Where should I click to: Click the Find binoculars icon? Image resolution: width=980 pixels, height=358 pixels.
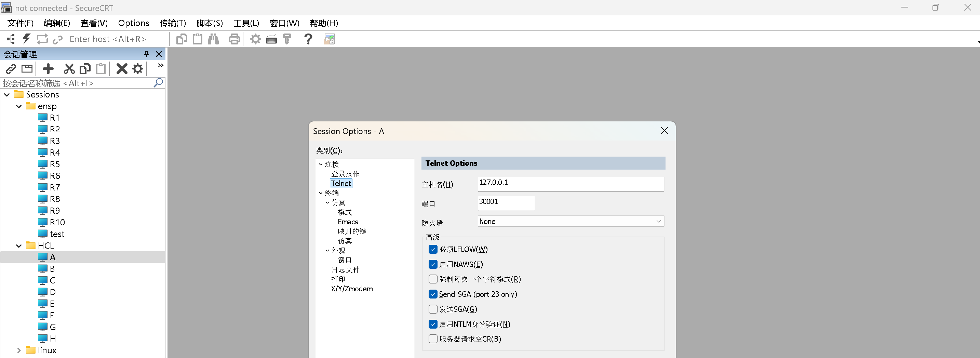(213, 39)
